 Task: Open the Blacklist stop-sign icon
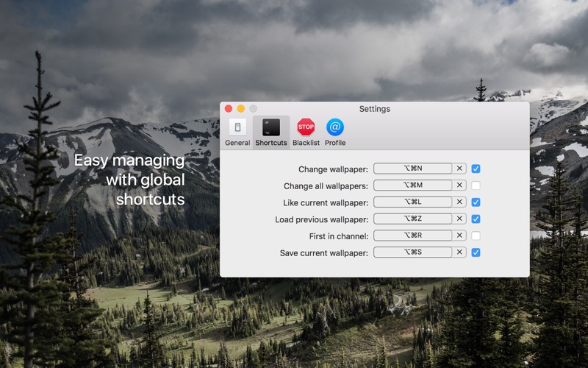coord(306,127)
